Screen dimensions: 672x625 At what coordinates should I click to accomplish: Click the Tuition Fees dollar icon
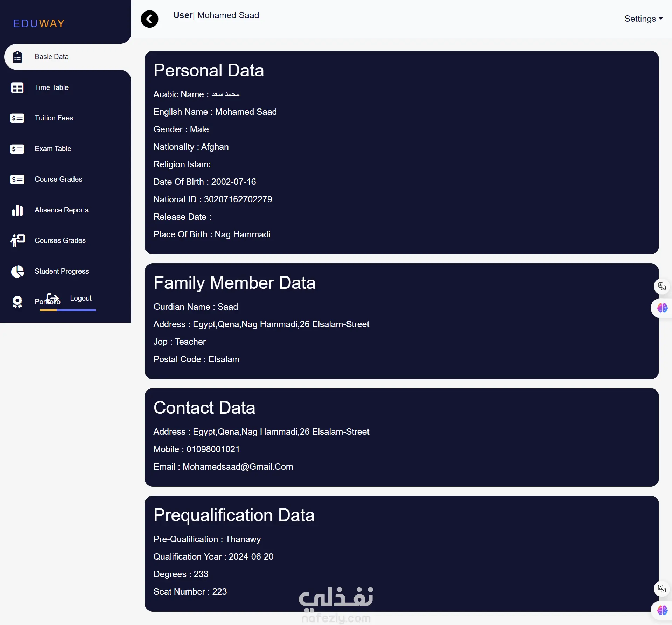coord(17,118)
